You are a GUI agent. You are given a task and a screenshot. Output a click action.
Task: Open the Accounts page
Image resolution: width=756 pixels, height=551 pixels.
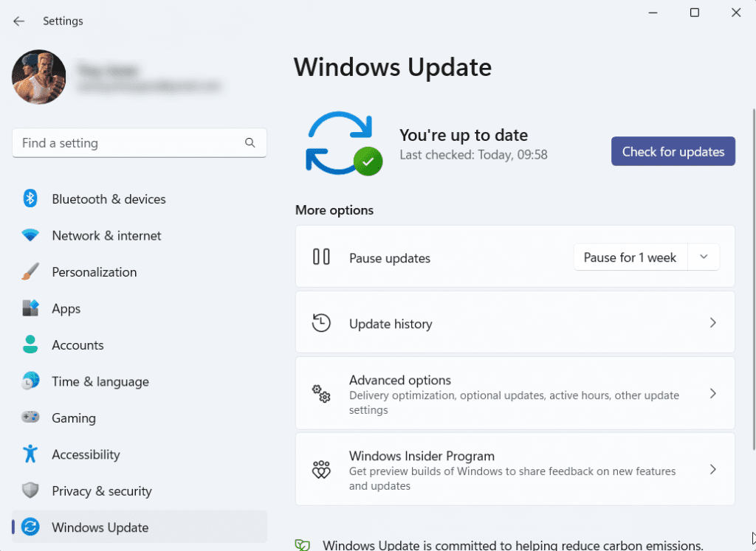(x=78, y=345)
